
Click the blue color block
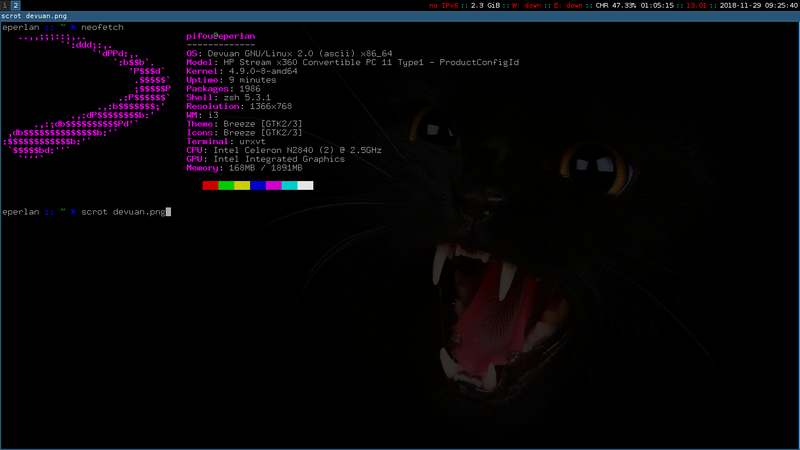(x=258, y=185)
